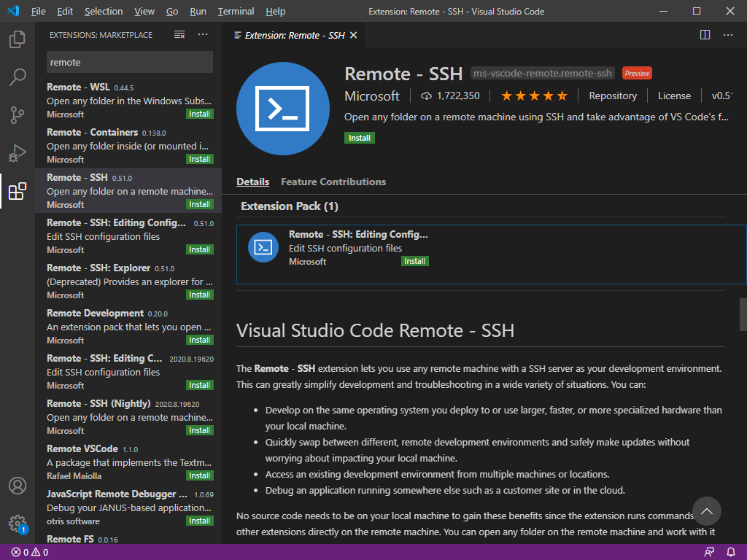The image size is (747, 560).
Task: Install the Remote Development extension pack
Action: (200, 340)
